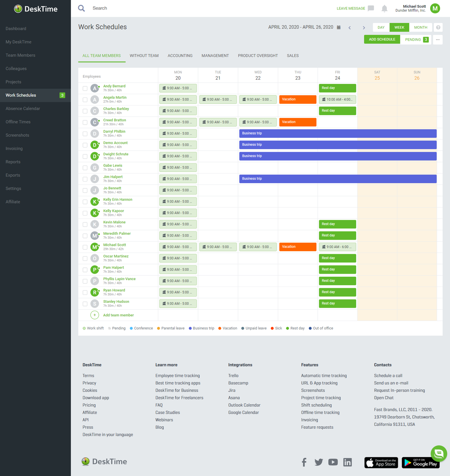Select the Product Oversight tab
The width and height of the screenshot is (450, 476).
[x=258, y=56]
